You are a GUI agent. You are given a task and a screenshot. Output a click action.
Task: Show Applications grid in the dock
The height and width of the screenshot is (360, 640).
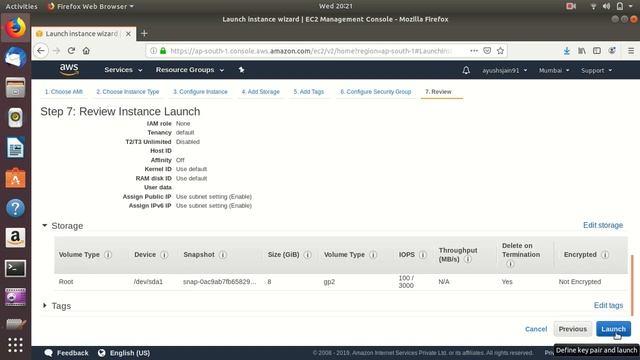click(x=15, y=345)
